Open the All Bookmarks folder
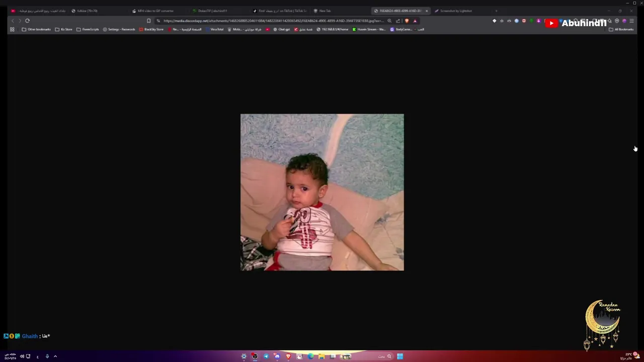The height and width of the screenshot is (362, 644). 621,29
